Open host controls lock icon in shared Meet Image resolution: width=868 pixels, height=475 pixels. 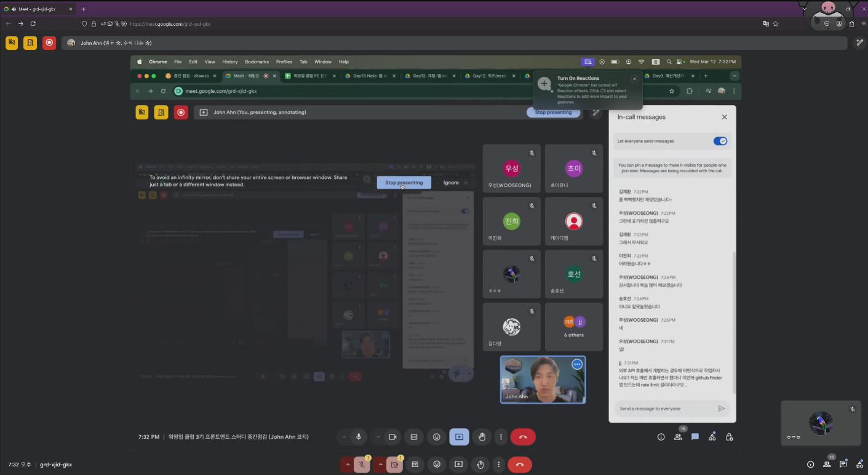(729, 437)
